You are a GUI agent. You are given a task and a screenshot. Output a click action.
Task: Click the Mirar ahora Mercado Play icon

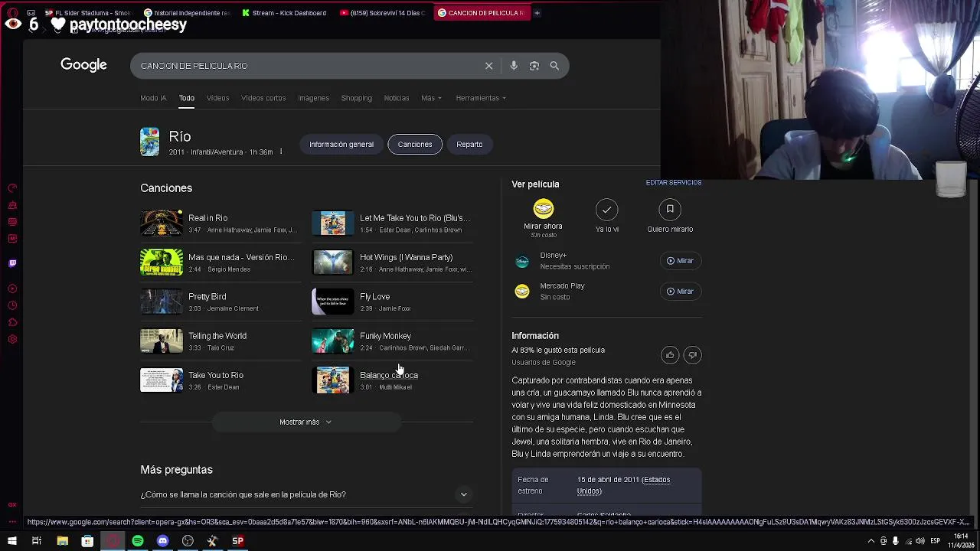pyautogui.click(x=543, y=209)
